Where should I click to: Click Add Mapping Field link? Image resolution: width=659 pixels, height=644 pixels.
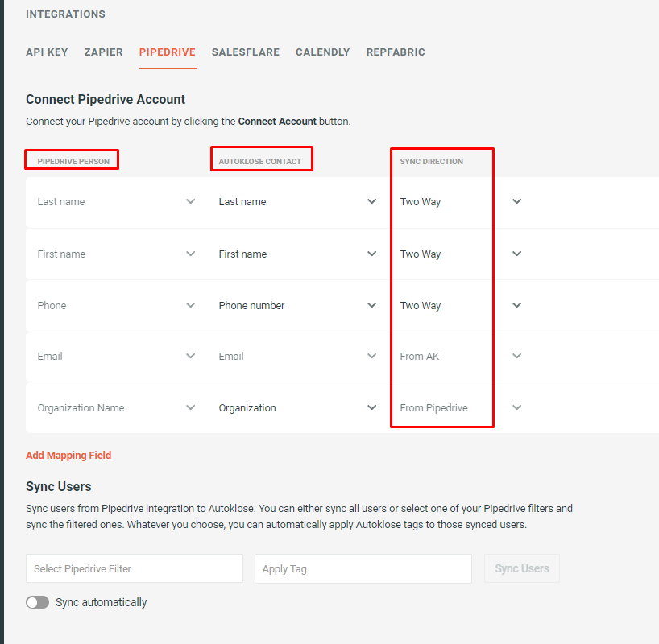pyautogui.click(x=68, y=456)
